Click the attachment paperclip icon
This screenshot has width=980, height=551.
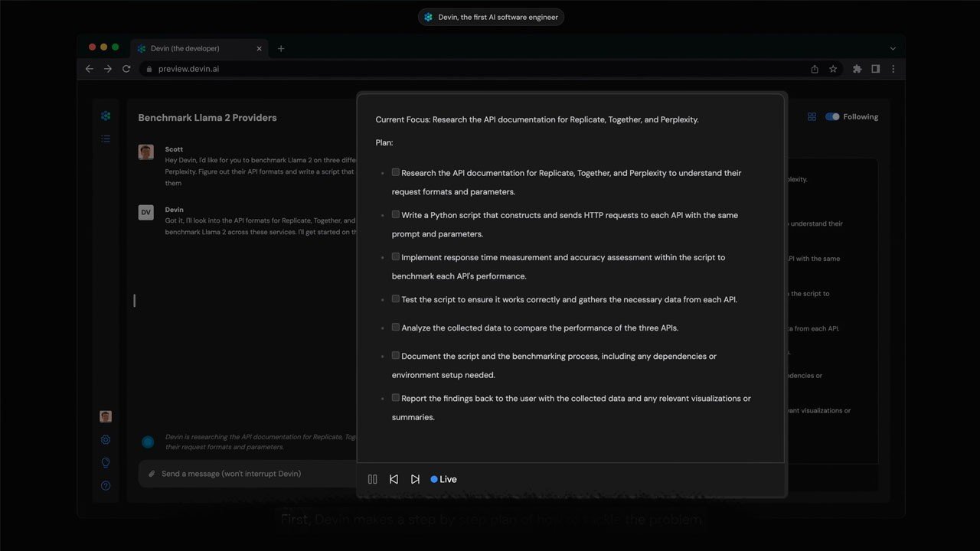(x=152, y=474)
